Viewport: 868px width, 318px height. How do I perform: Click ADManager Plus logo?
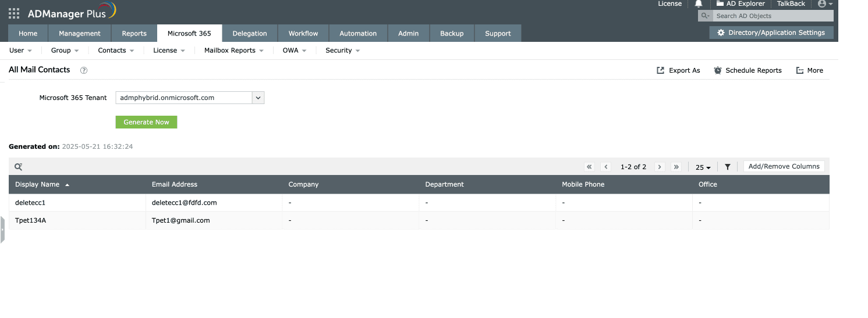click(x=72, y=12)
